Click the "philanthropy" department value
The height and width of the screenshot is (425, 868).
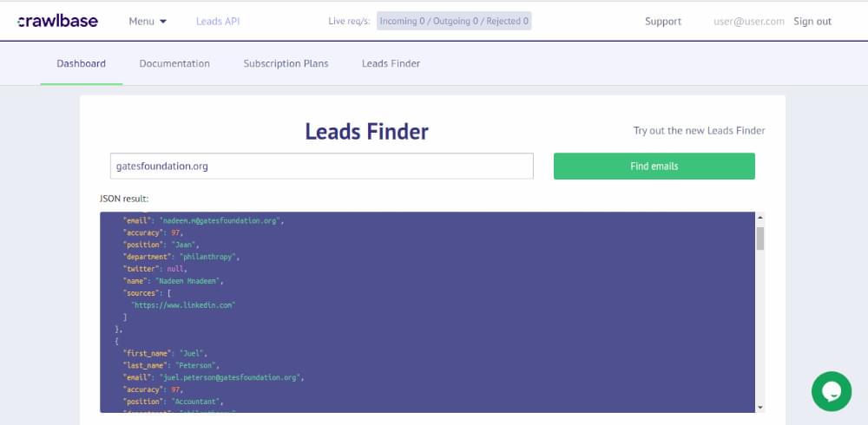pos(209,257)
